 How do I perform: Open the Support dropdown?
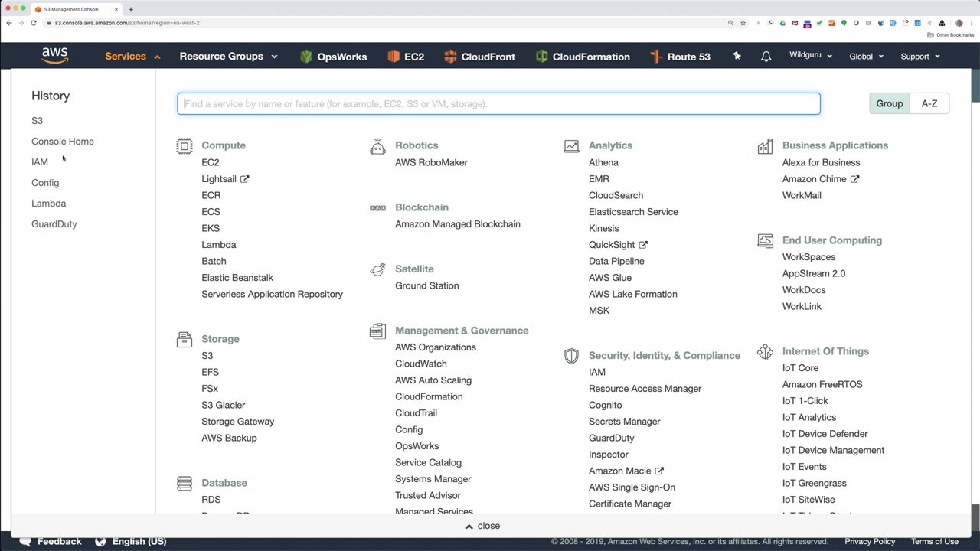tap(920, 57)
